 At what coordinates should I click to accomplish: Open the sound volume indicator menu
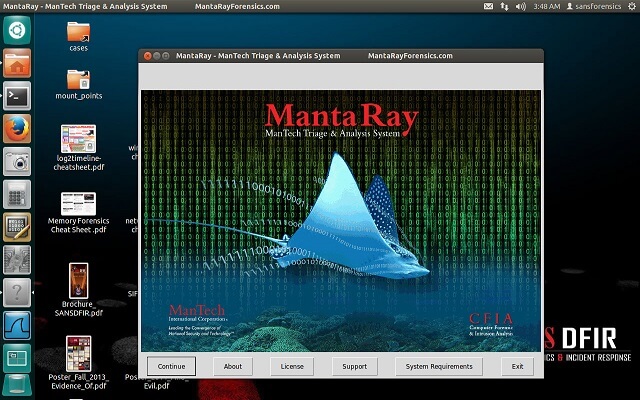520,6
